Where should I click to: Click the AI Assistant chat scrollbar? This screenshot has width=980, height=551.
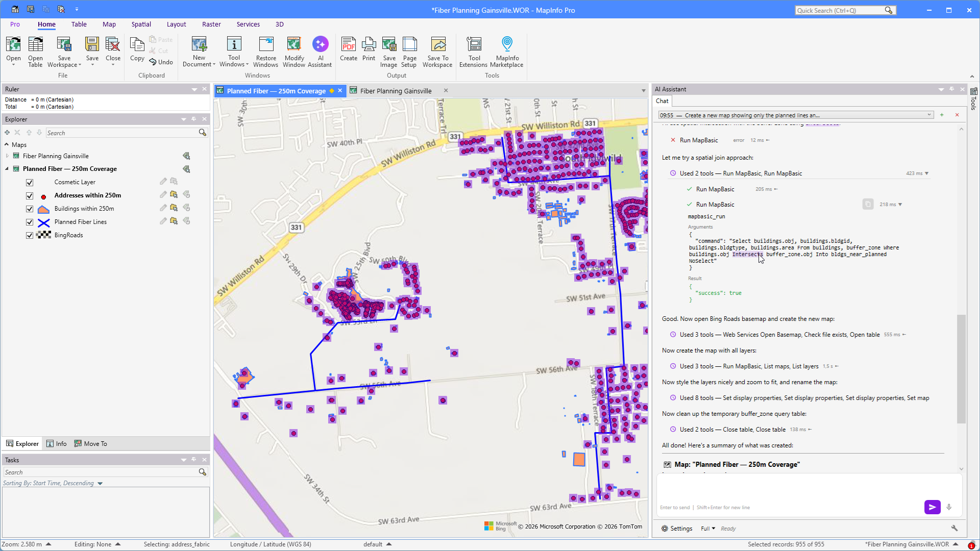(x=961, y=368)
